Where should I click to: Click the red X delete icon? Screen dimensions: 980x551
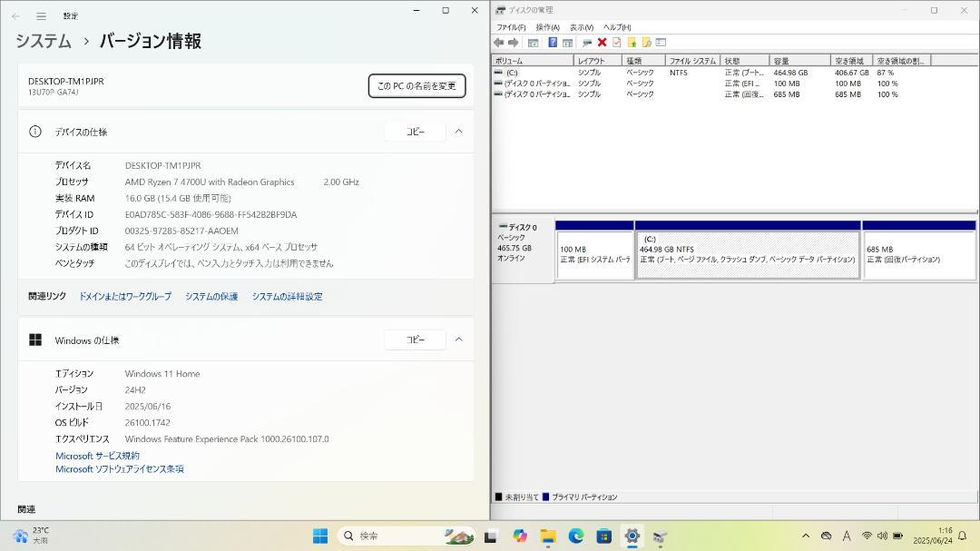602,43
